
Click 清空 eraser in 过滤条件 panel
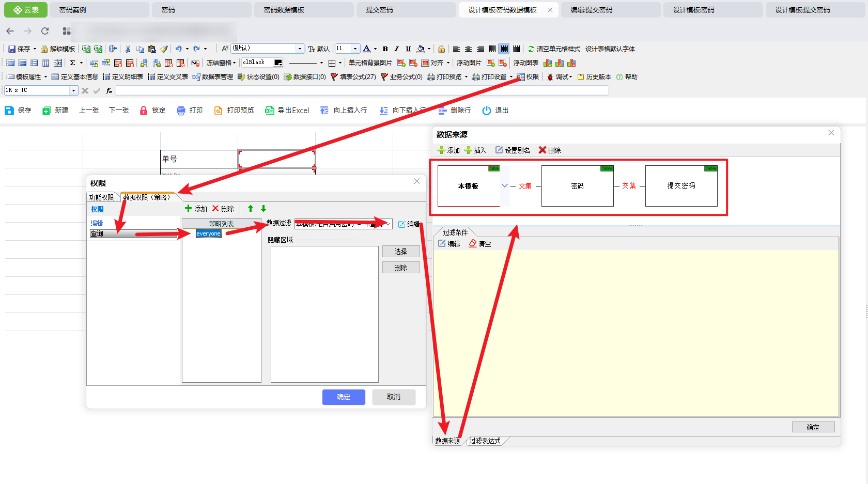coord(480,244)
